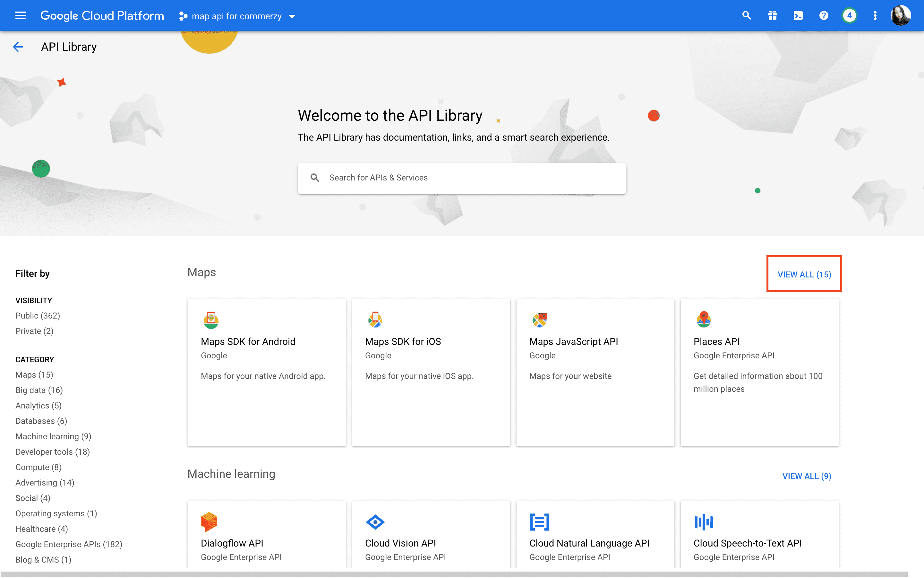Select Advertising (14) category filter
This screenshot has width=924, height=578.
coord(45,483)
